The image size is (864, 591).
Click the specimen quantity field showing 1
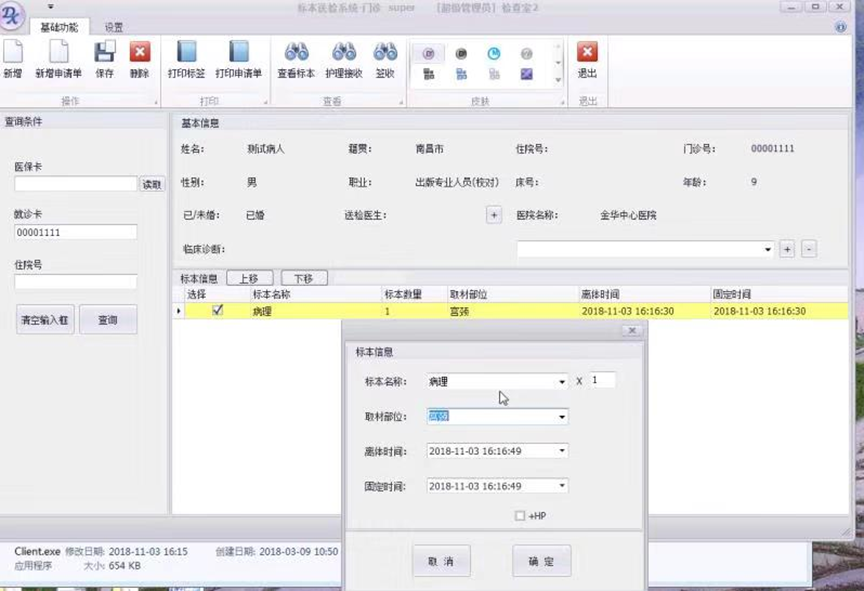(x=602, y=380)
